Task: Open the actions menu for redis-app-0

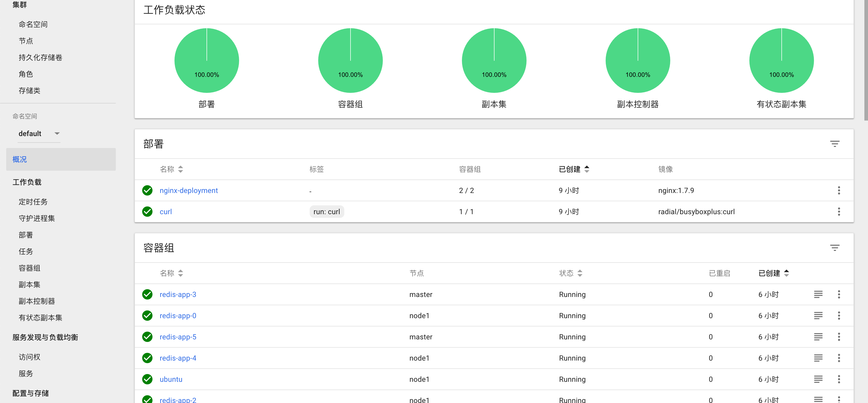Action: coord(839,316)
